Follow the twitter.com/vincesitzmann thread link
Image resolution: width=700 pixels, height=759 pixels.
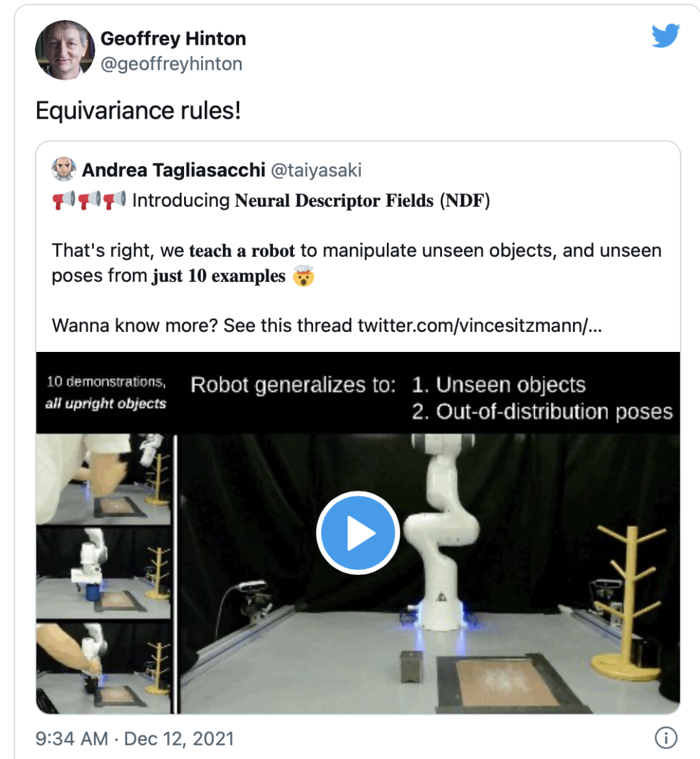point(480,325)
